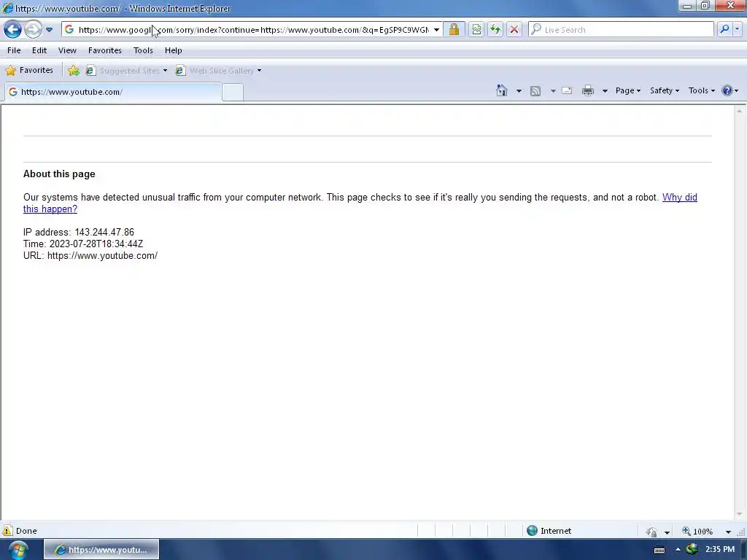Screen dimensions: 747x560
Task: Open the File menu
Action: click(14, 50)
